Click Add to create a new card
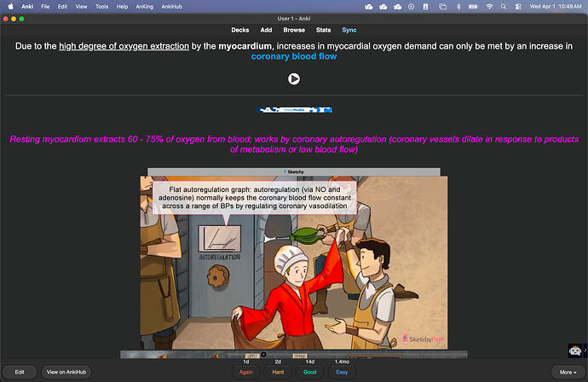Image resolution: width=588 pixels, height=382 pixels. point(266,30)
